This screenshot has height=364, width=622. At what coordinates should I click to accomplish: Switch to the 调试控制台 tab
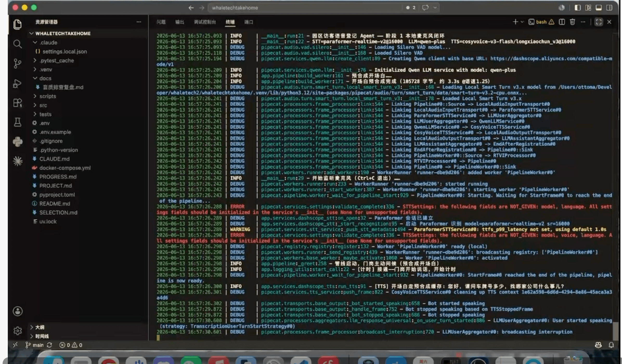coord(205,22)
